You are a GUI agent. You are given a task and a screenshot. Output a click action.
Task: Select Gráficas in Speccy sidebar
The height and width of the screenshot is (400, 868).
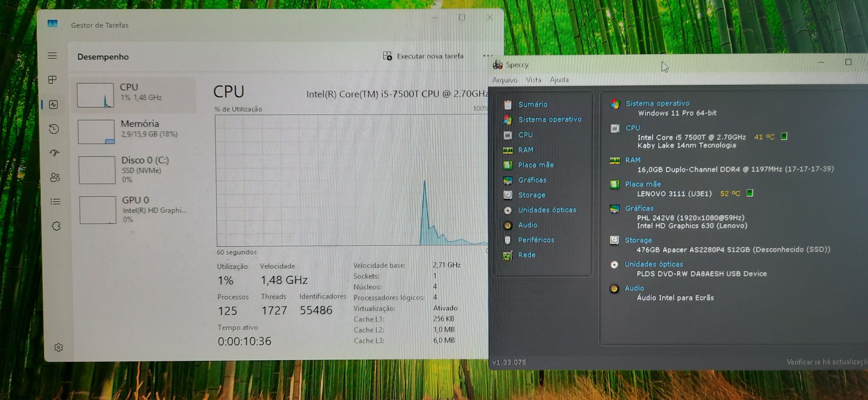[x=532, y=180]
